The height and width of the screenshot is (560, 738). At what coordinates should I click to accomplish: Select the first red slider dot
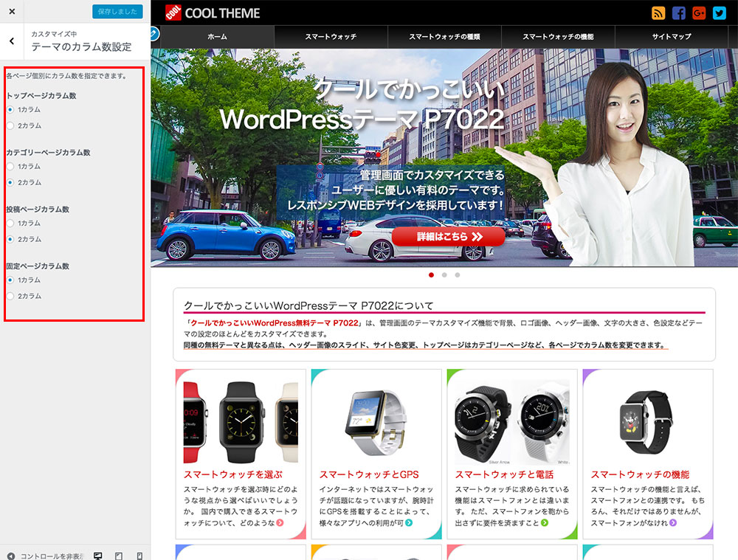(x=431, y=274)
